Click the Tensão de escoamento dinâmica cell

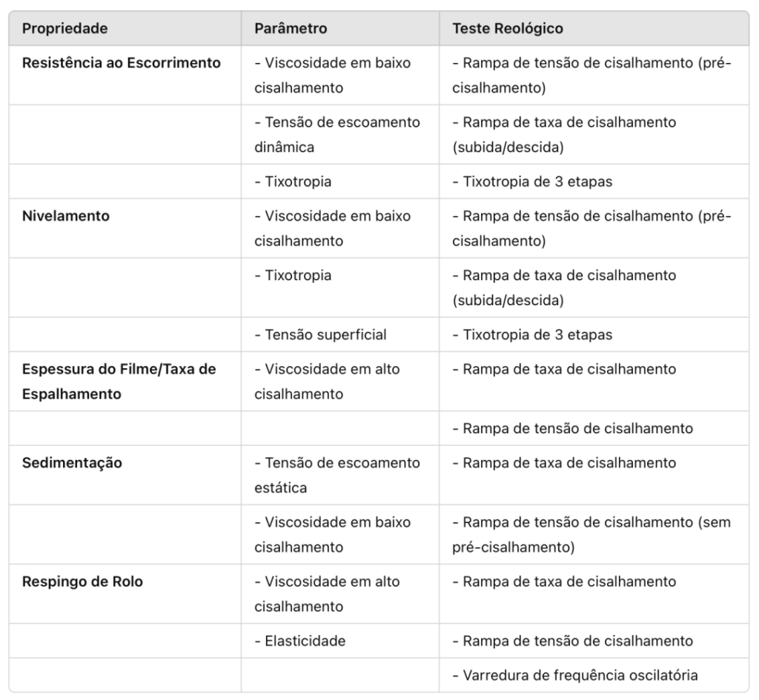[x=339, y=135]
